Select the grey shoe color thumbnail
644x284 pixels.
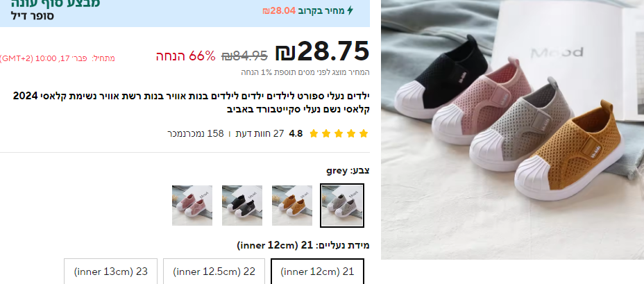point(342,205)
